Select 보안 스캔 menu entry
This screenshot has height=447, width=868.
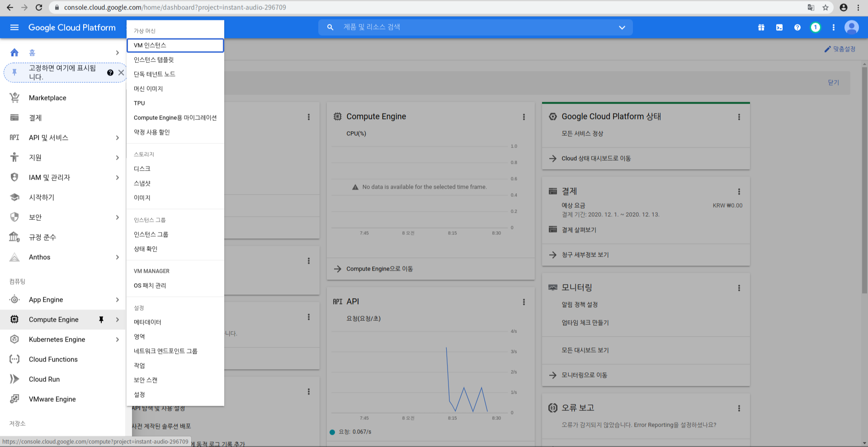click(175, 380)
